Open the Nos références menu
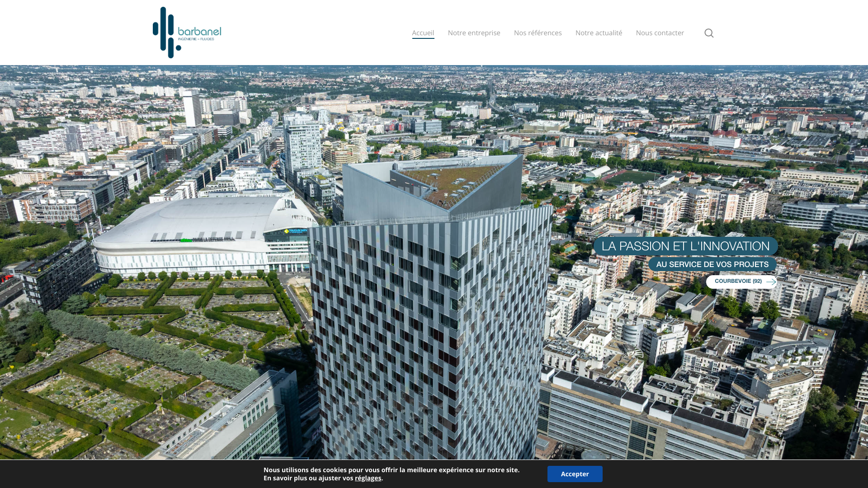 point(538,33)
